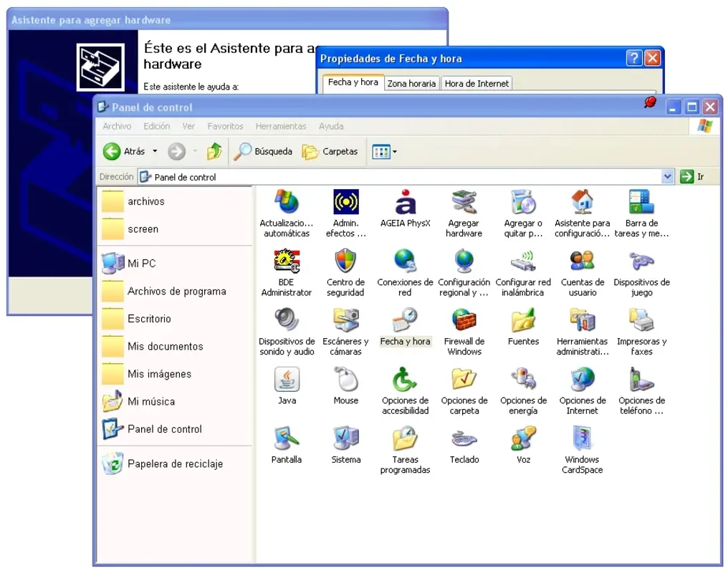Open the Herramientas menu
Screen dimensions: 728x573
(x=280, y=126)
